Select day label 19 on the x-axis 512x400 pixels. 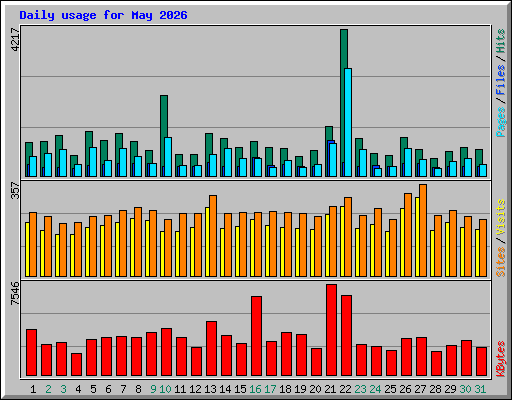300,389
